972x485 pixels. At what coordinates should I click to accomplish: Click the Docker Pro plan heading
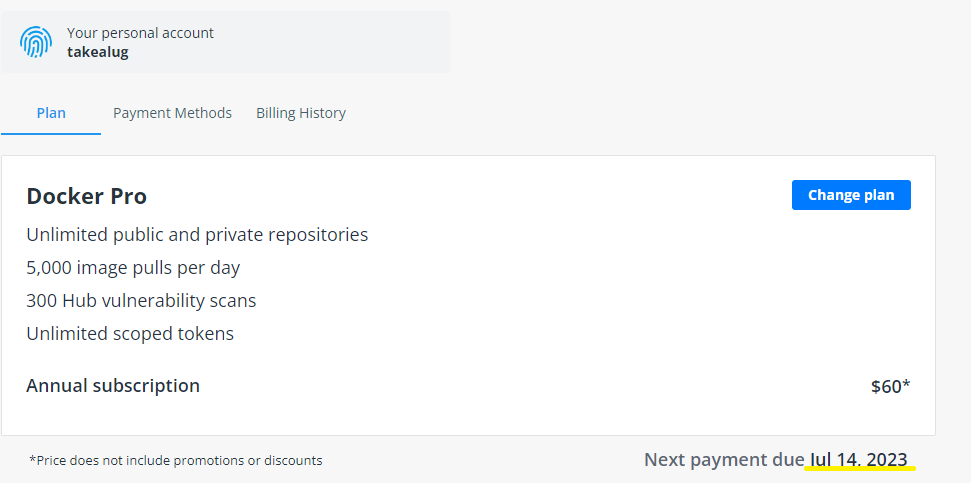87,196
